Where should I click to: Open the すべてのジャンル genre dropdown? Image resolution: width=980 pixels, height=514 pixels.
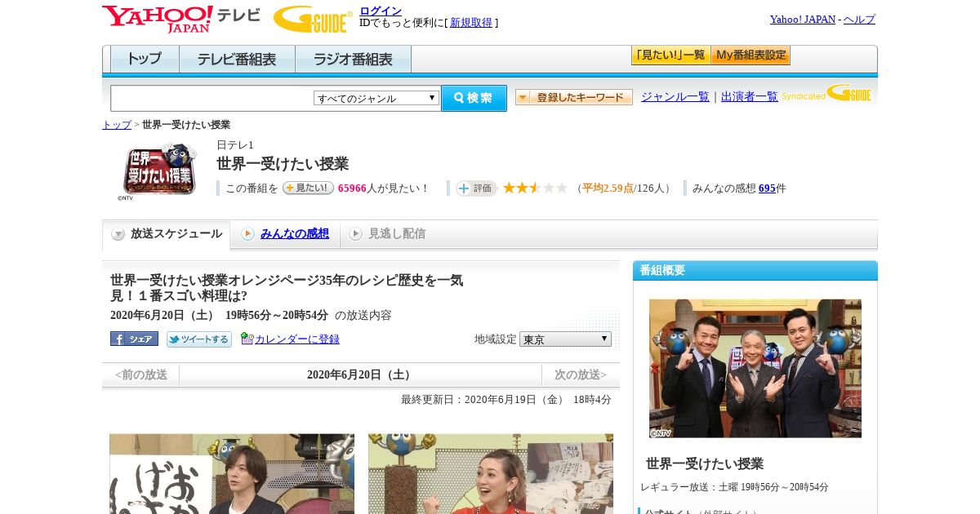click(x=376, y=98)
